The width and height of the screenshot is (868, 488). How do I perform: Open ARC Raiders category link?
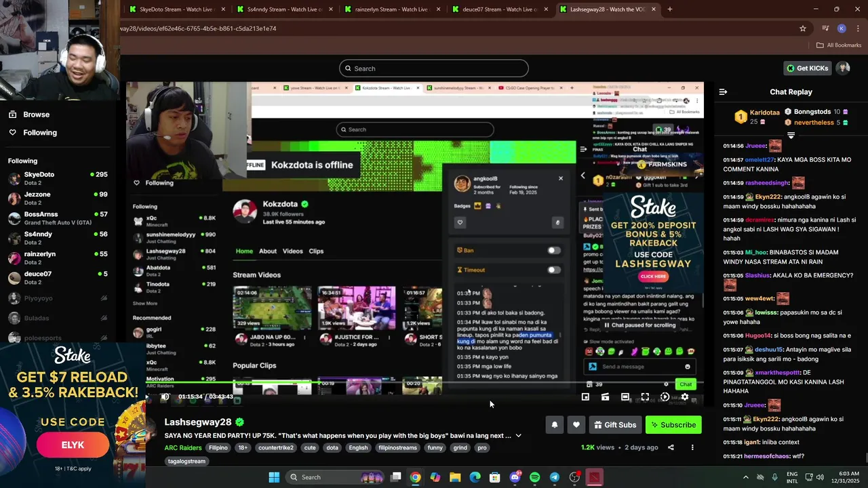coord(183,448)
